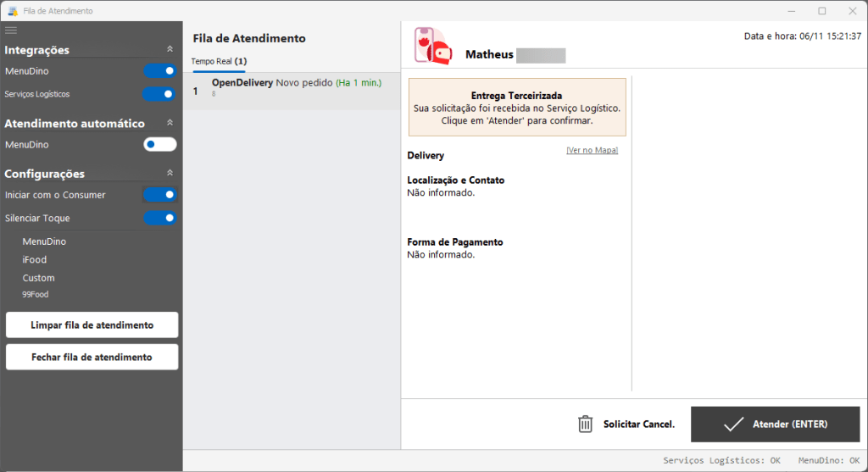
Task: Toggle Iniciar com o Consumer switch
Action: [x=159, y=195]
